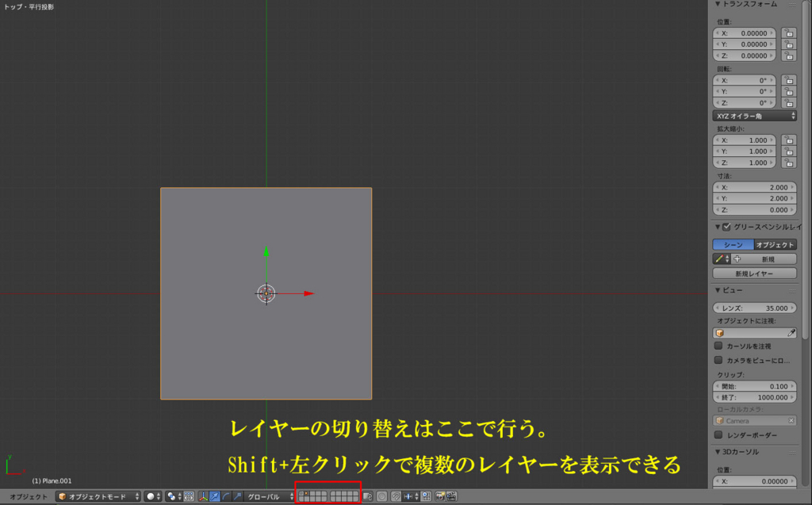Click the eyedropper beside オブジェクトに注視 field

click(793, 331)
